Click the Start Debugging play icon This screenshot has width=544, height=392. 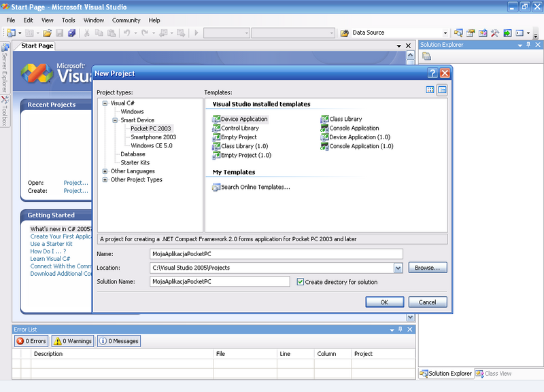[197, 33]
